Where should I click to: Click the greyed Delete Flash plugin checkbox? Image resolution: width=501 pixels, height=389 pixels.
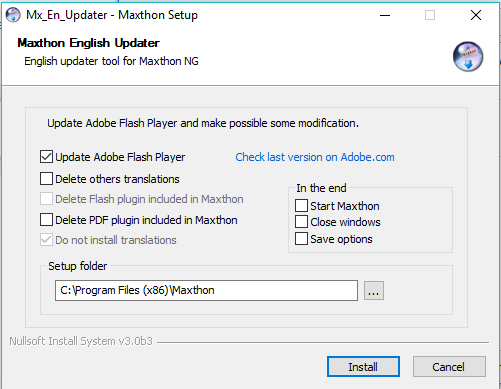[46, 199]
